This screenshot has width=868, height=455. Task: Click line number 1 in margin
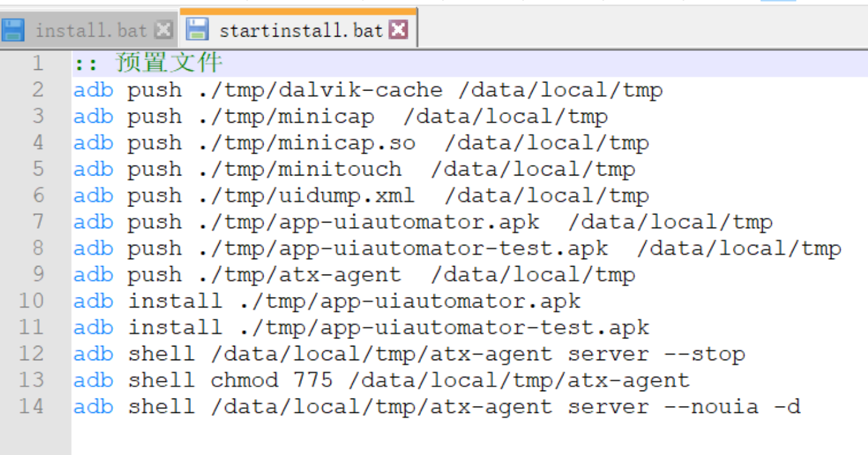[38, 63]
